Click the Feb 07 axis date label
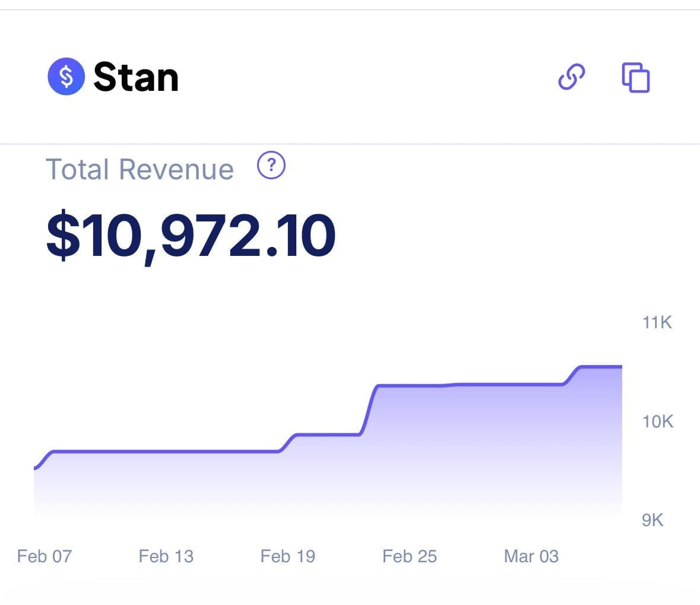This screenshot has height=605, width=700. click(x=44, y=556)
